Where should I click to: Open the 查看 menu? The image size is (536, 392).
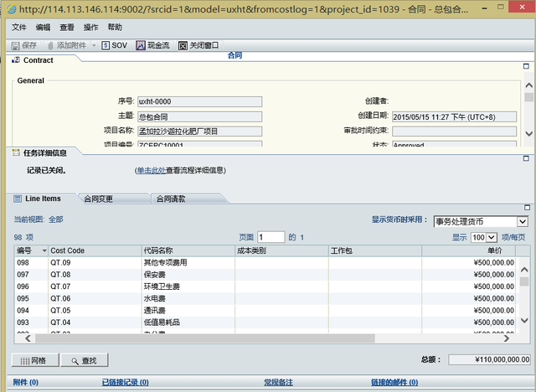(x=67, y=28)
